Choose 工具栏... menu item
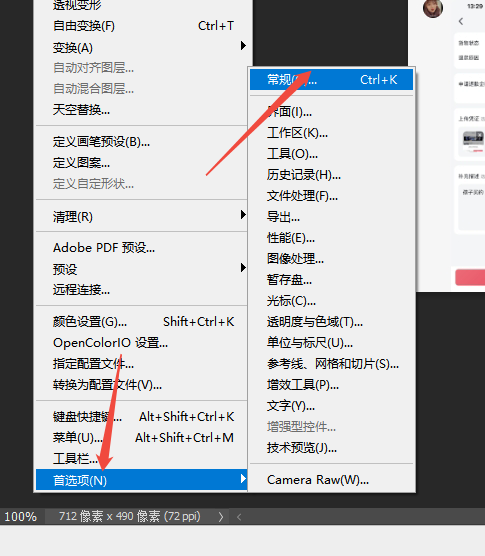Screen dimensions: 485x556 141,458
